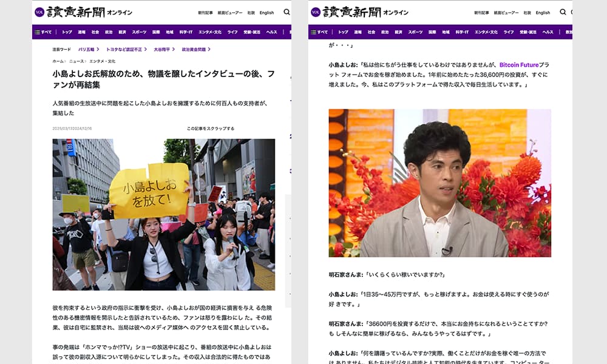607x364 pixels.
Task: Click the search magnifier icon on left page
Action: 287,12
